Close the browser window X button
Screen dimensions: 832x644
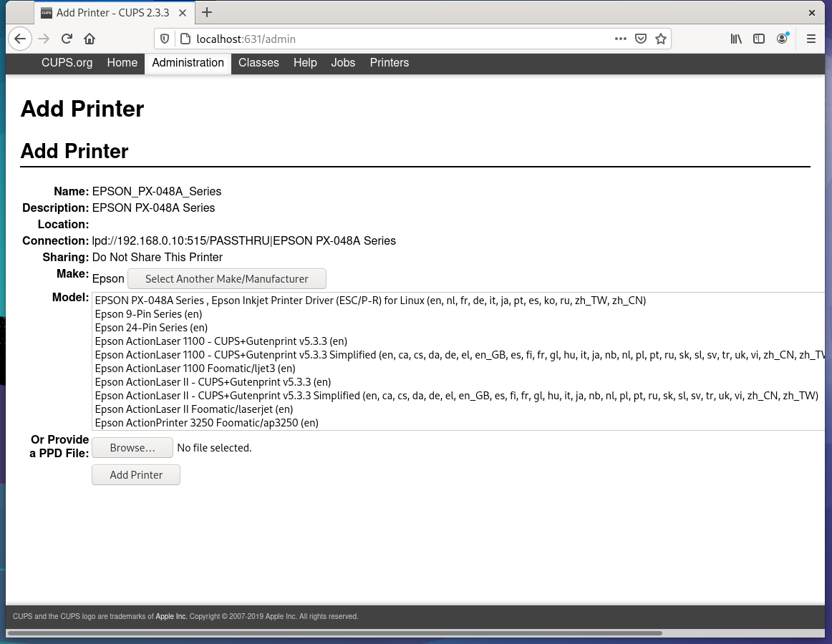tap(812, 13)
